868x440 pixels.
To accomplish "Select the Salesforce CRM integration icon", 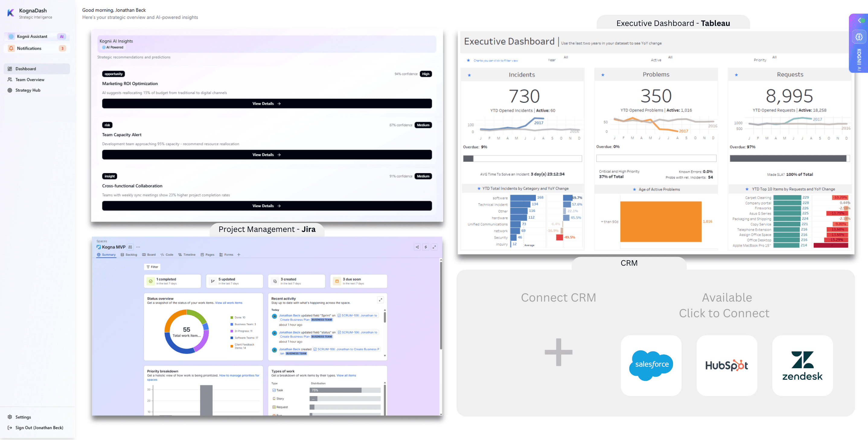I will pyautogui.click(x=651, y=365).
